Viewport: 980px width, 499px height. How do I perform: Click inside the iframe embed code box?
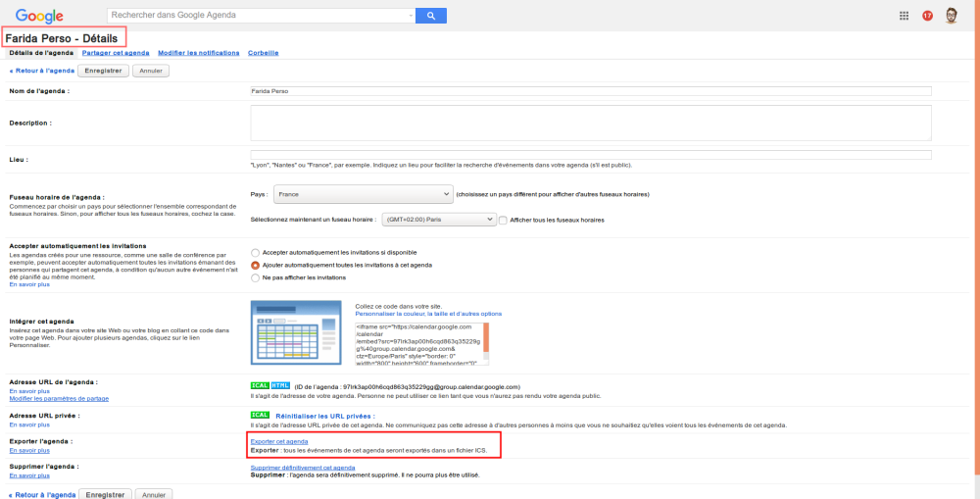(x=418, y=344)
